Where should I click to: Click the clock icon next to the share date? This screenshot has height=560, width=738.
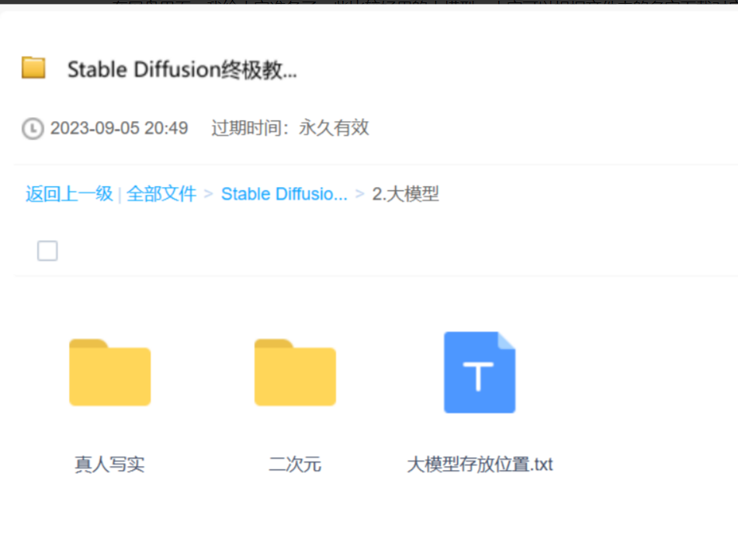[x=33, y=129]
